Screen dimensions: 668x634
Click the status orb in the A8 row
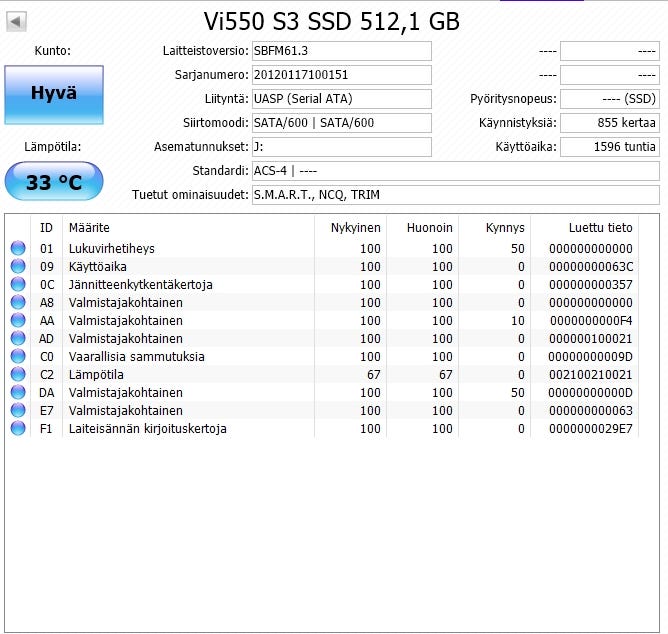coord(18,302)
